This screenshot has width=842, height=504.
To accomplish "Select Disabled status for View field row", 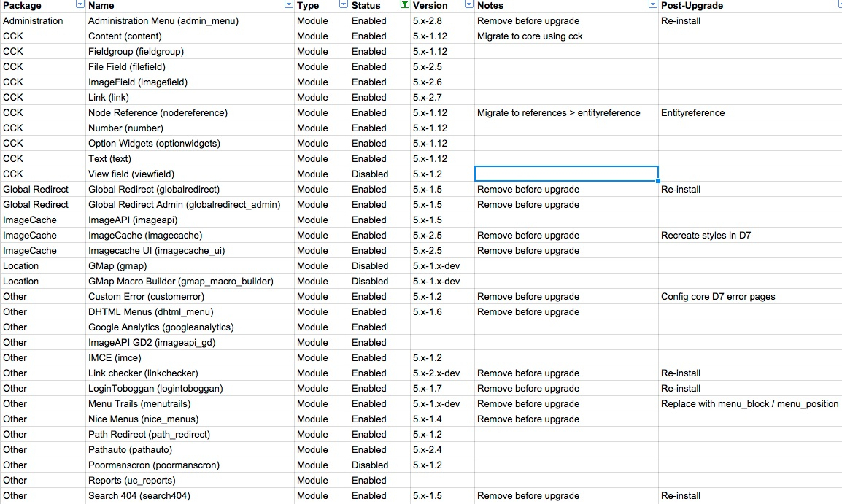I will pyautogui.click(x=379, y=174).
